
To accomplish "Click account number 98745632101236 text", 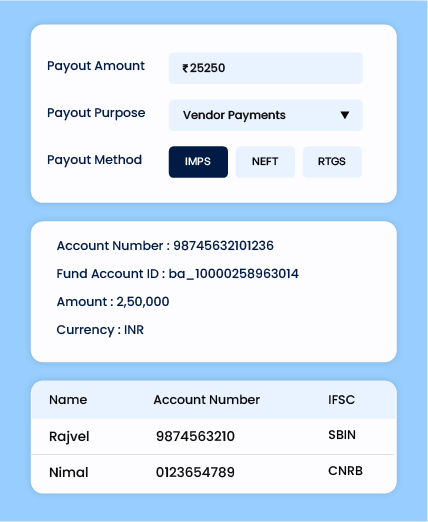I will click(x=223, y=246).
